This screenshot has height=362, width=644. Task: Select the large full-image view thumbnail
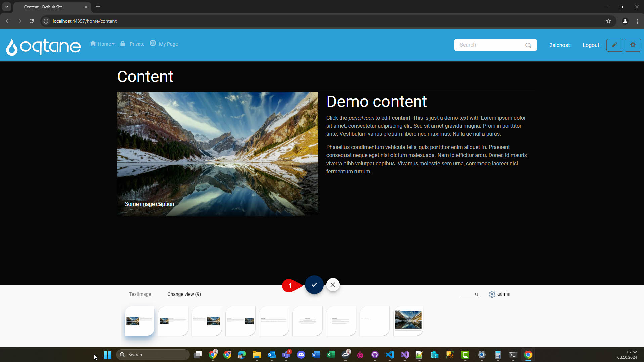point(408,321)
